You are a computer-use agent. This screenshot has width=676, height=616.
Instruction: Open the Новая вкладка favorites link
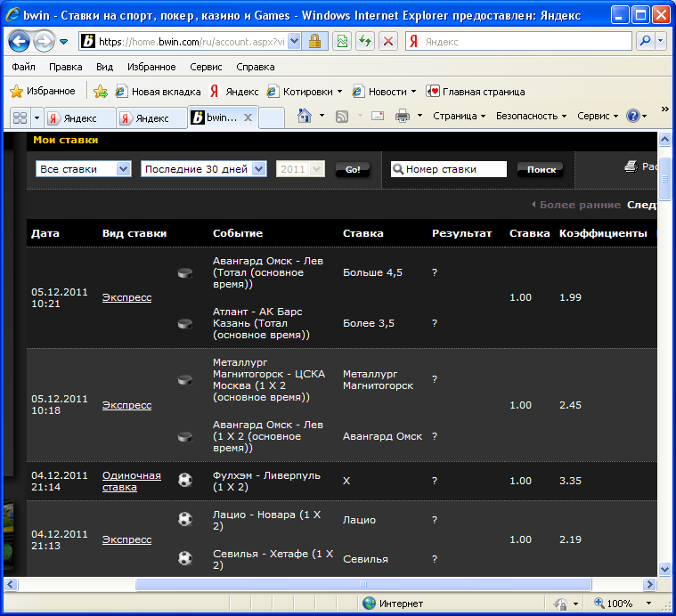pos(158,92)
